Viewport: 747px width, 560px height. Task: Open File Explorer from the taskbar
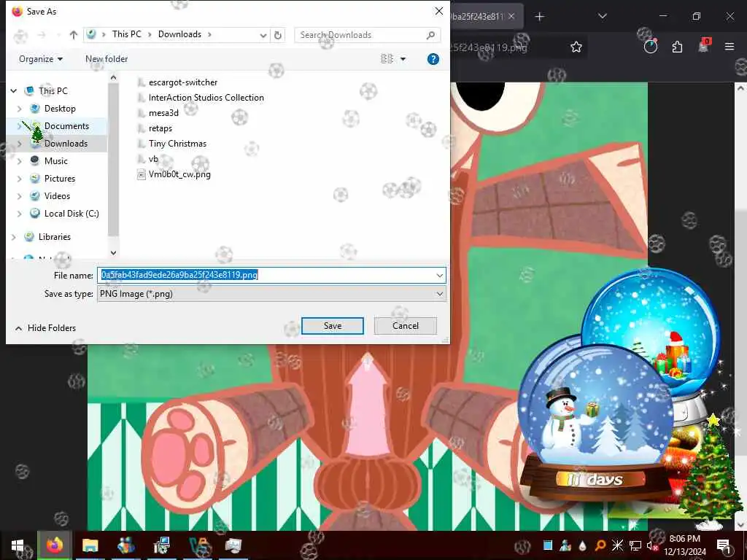(x=90, y=545)
